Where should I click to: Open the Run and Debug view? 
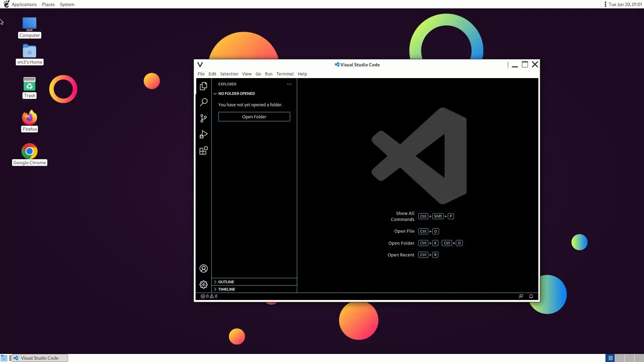coord(203,134)
